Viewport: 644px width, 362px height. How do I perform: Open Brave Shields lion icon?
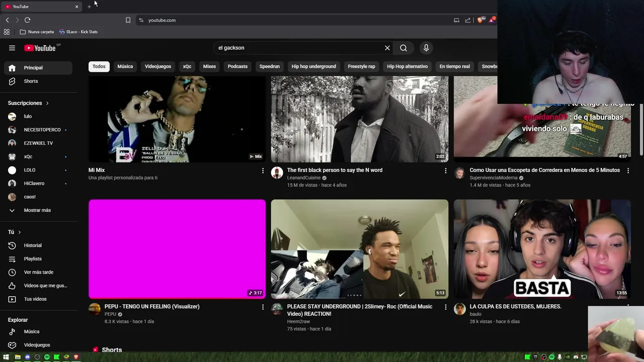[480, 20]
